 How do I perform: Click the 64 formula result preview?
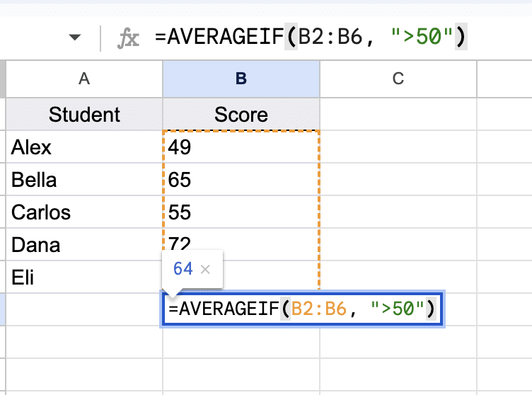pyautogui.click(x=183, y=269)
